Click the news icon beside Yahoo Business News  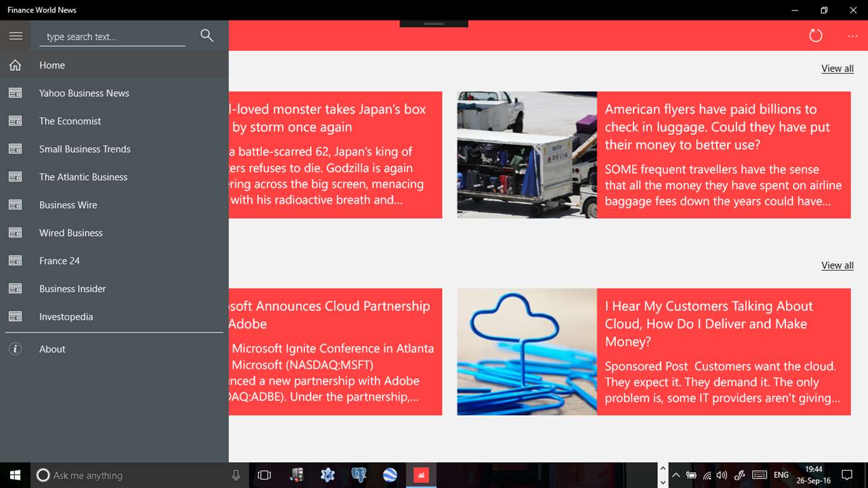click(15, 93)
